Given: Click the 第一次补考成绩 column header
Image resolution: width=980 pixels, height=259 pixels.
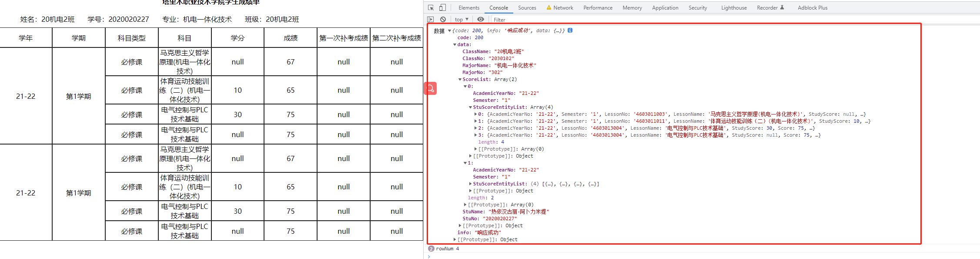Looking at the screenshot, I should coord(344,38).
